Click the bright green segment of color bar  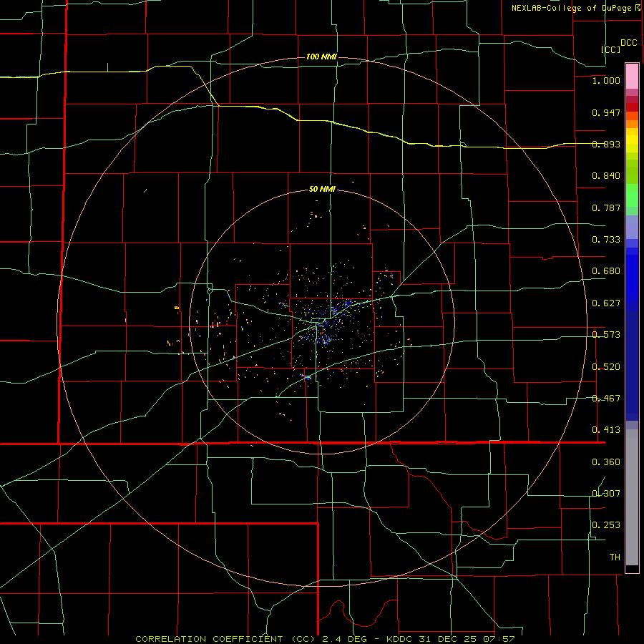point(632,195)
